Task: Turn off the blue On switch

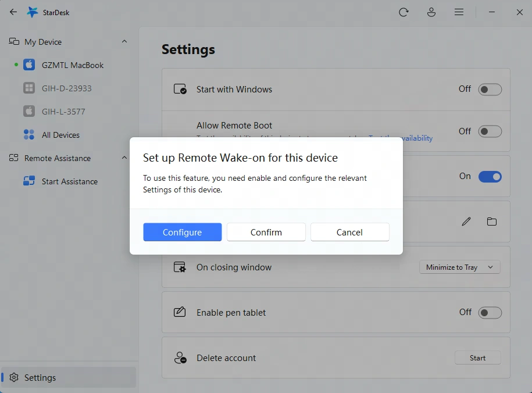Action: 490,177
